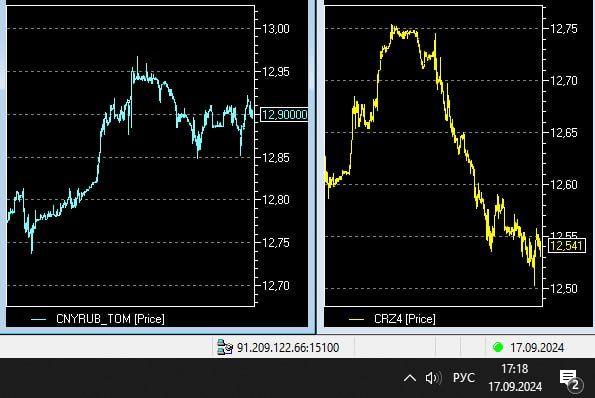Switch the РУС keyboard language indicator

point(464,378)
